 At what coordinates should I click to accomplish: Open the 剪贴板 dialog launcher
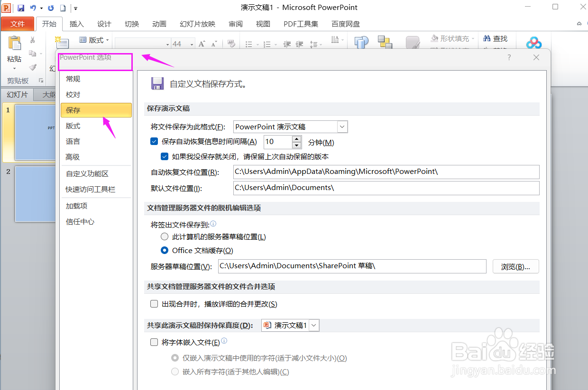41,81
